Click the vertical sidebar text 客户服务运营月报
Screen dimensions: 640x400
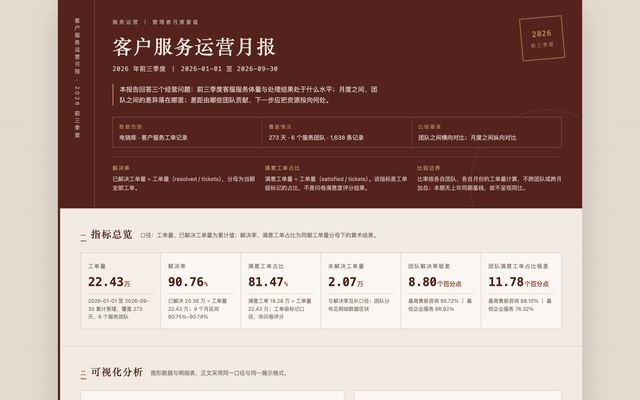click(x=77, y=46)
